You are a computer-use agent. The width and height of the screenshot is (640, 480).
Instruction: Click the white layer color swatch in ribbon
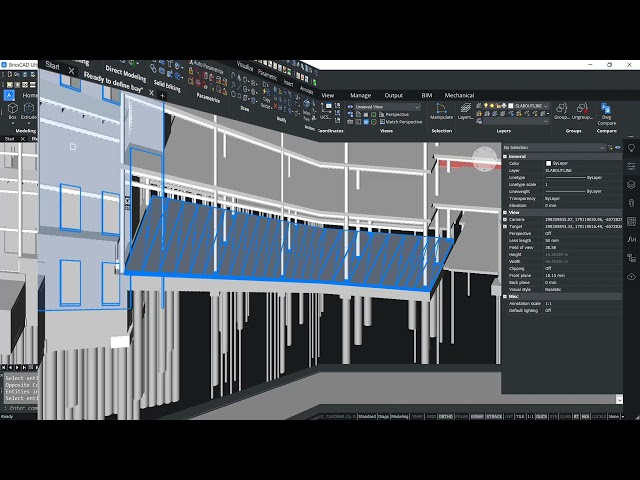(510, 106)
